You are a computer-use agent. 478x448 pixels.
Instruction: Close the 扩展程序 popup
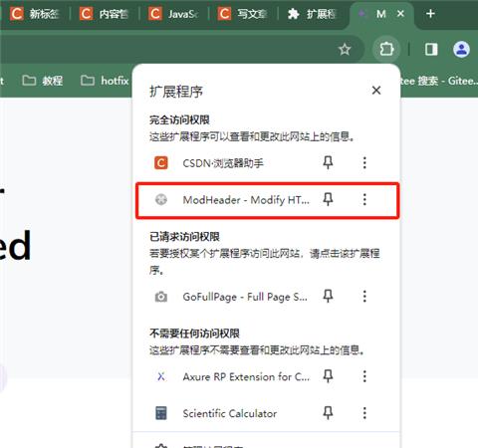click(x=376, y=91)
